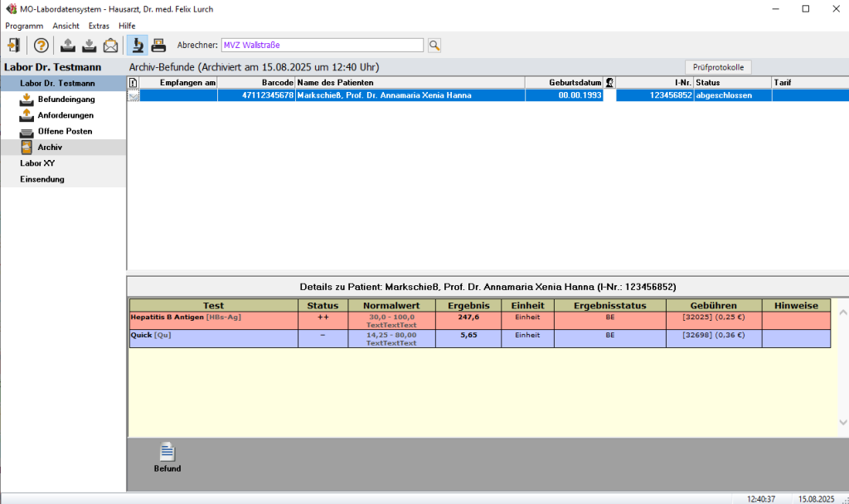Click the Prüfprotokolle button

(718, 66)
